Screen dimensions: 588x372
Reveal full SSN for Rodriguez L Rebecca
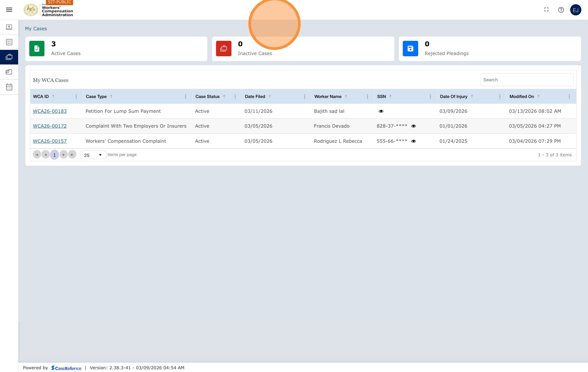414,141
